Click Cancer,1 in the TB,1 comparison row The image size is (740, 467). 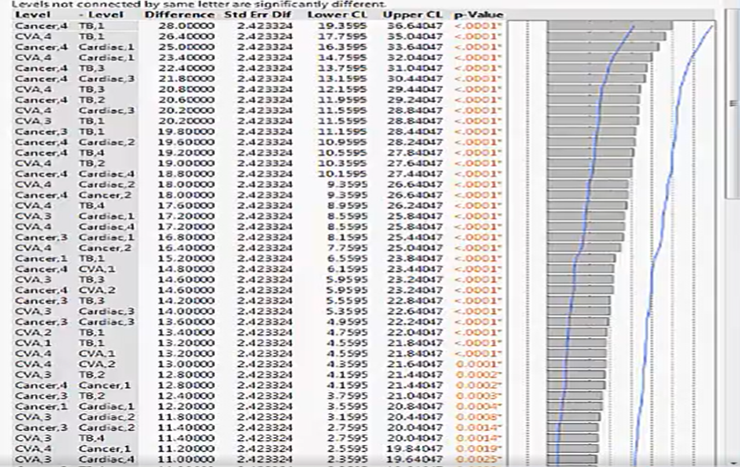(x=41, y=258)
